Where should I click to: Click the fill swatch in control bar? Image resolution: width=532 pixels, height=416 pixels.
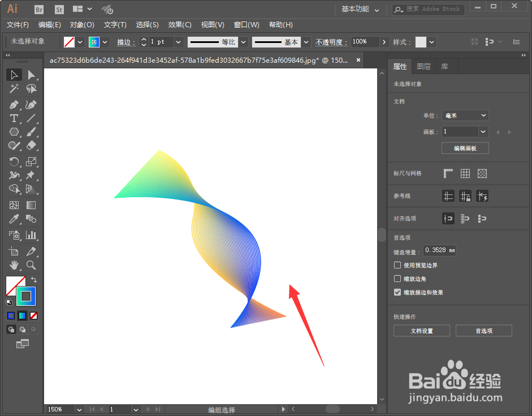click(69, 42)
